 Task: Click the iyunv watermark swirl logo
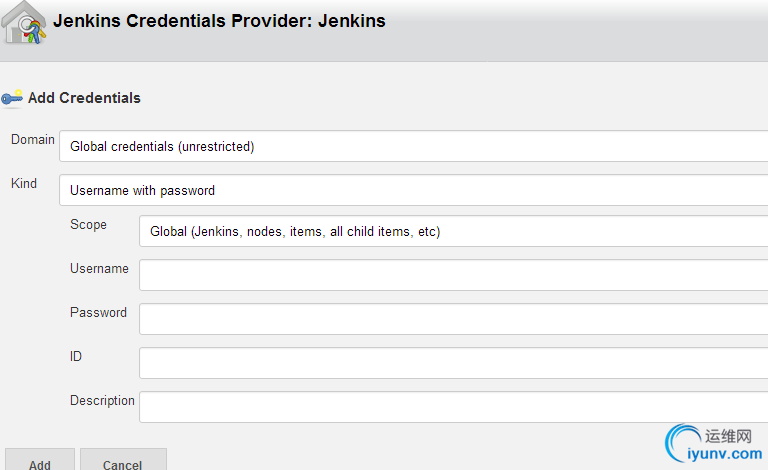[683, 443]
